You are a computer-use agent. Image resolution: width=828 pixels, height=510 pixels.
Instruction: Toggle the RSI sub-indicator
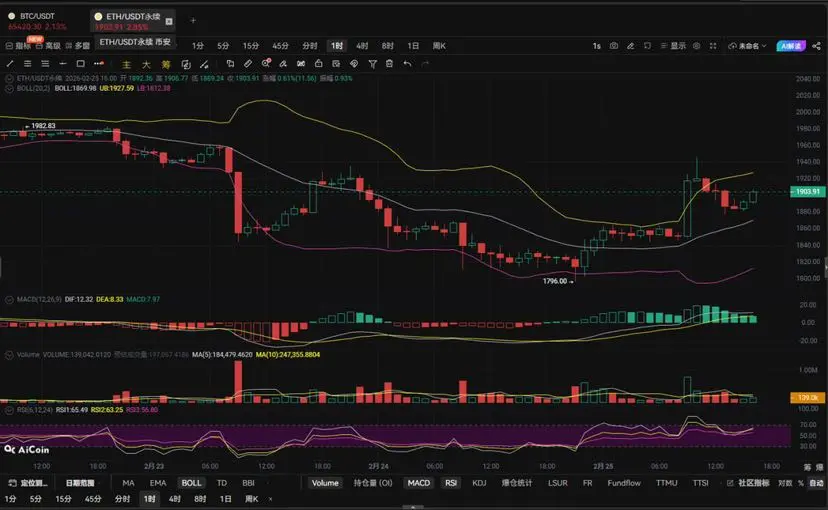click(451, 483)
